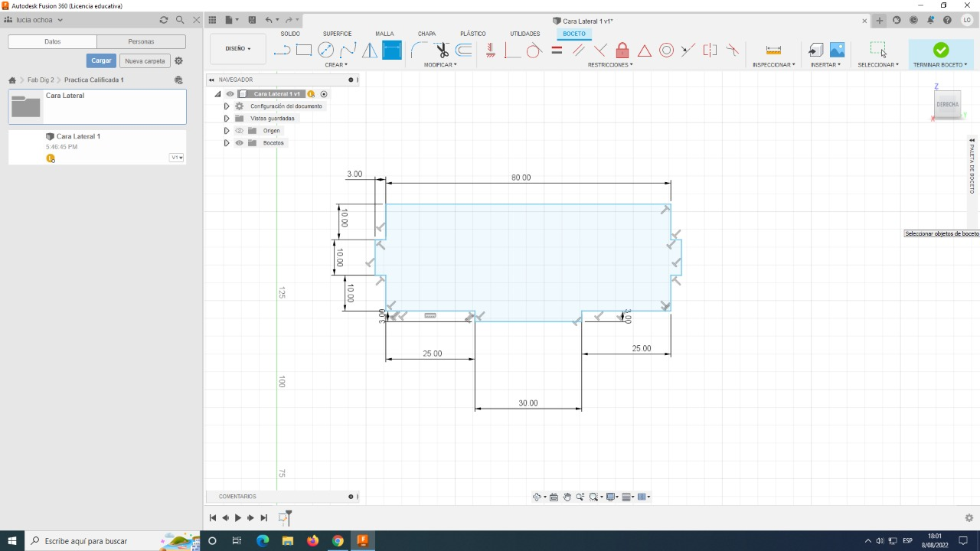Expand Configuración del documento node
Screen dimensions: 980x551
(x=227, y=106)
